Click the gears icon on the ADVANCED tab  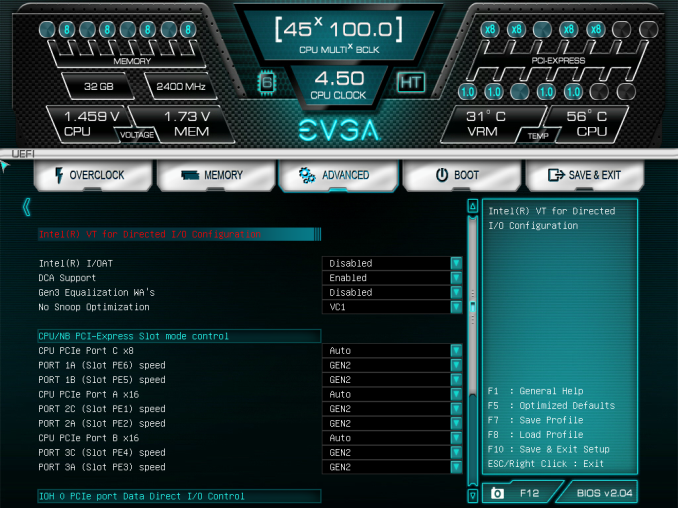click(x=307, y=175)
